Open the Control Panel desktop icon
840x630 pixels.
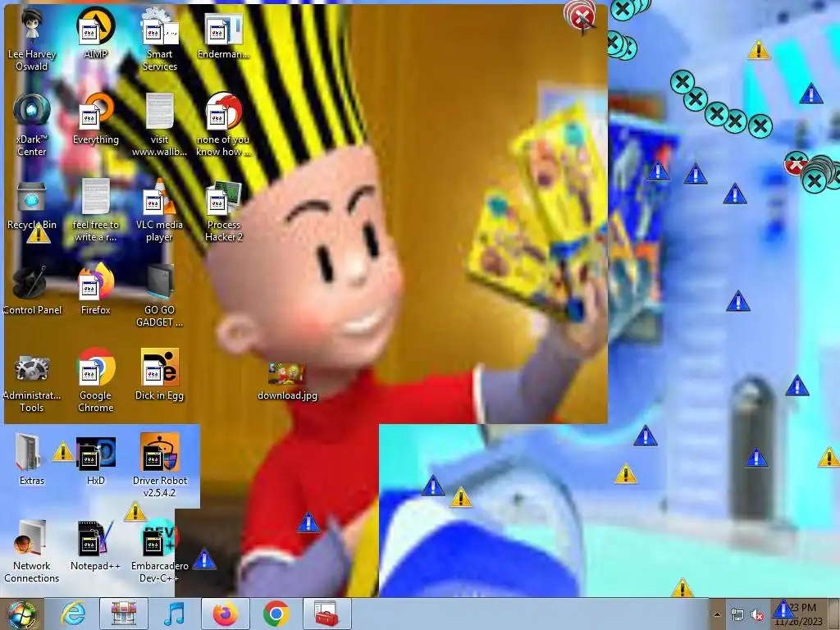32,289
